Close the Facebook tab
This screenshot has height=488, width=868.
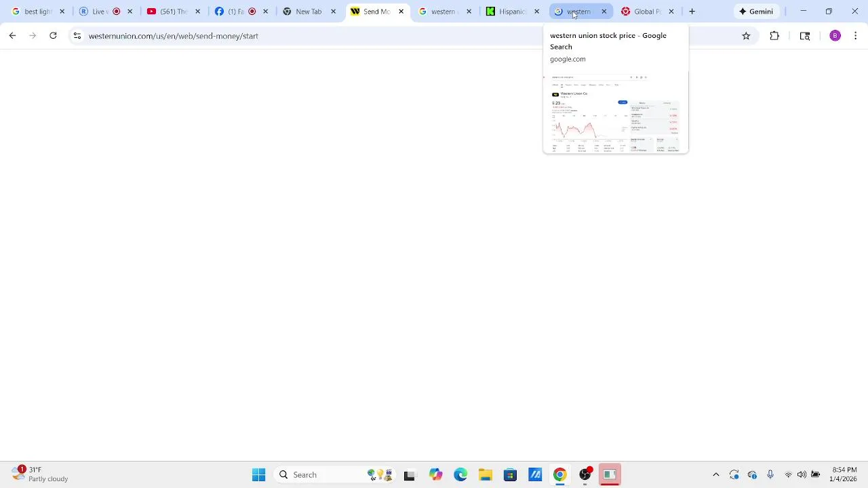click(x=265, y=12)
